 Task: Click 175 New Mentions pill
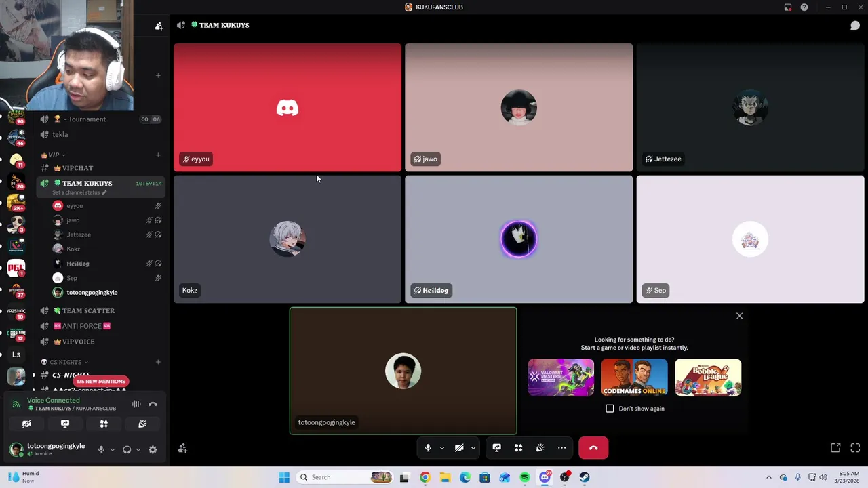[x=100, y=381]
